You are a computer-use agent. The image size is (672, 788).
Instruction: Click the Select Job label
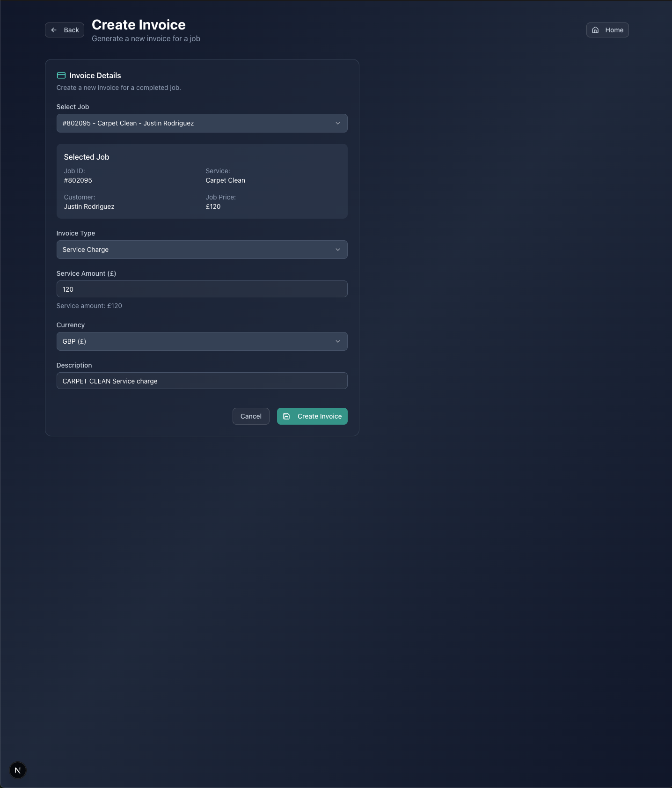tap(73, 107)
